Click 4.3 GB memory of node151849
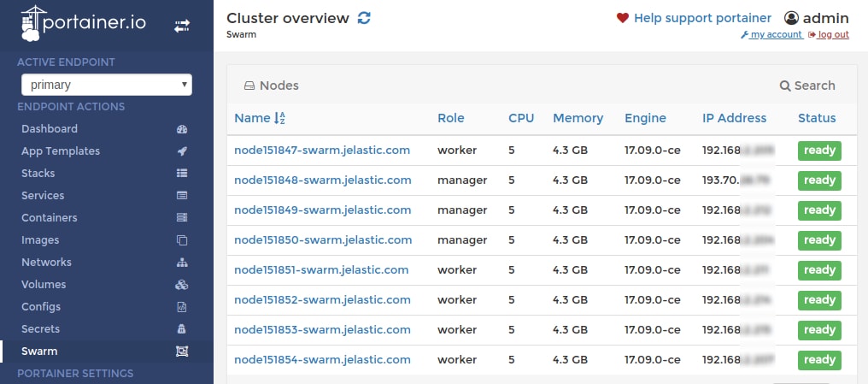 point(570,210)
